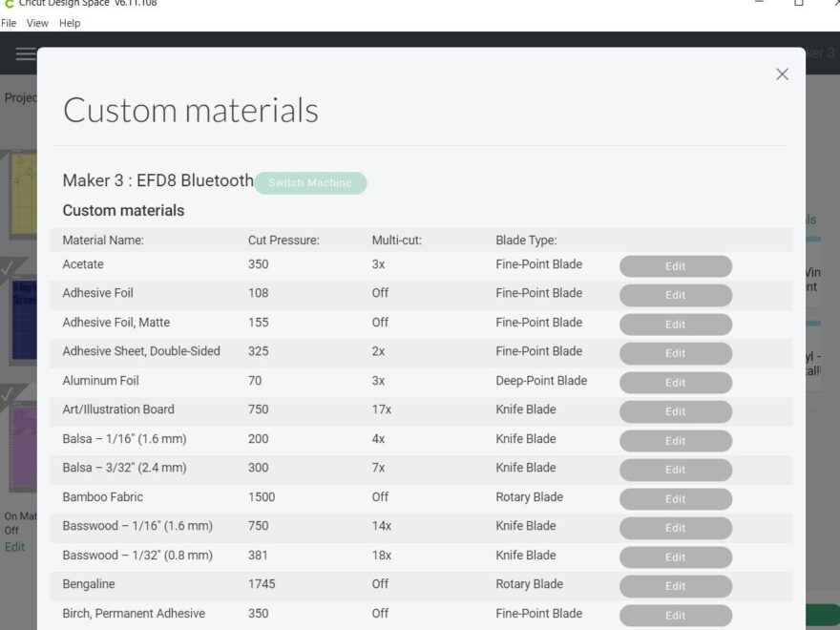Screen dimensions: 840x630
Task: Edit the Art/Illustration Board material
Action: (675, 411)
